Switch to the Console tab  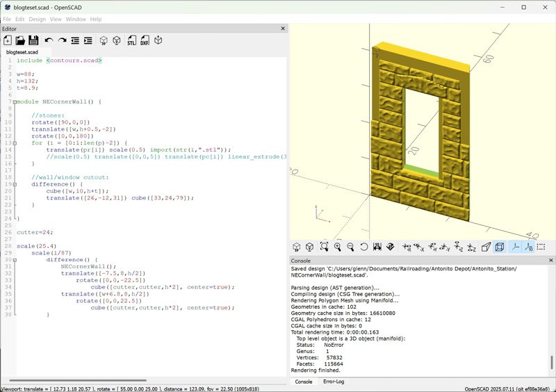(x=304, y=382)
